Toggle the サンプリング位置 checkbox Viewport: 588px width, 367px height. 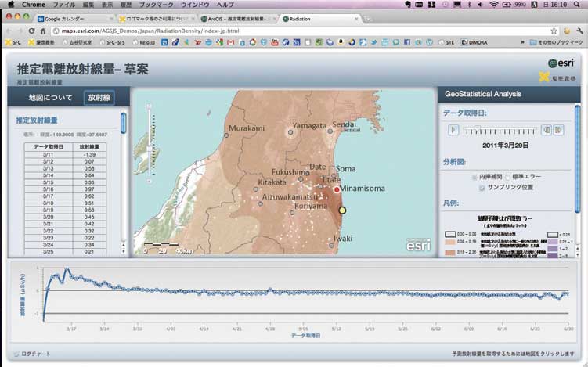(481, 188)
